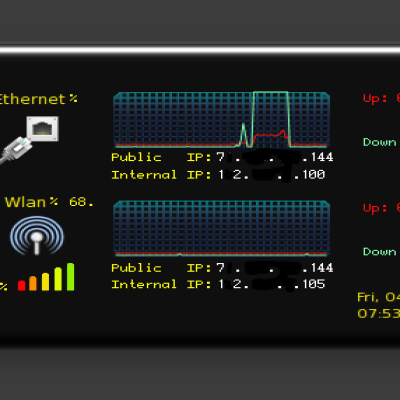The width and height of the screenshot is (400, 400).
Task: Select the Ethernet % label
Action: (x=39, y=99)
